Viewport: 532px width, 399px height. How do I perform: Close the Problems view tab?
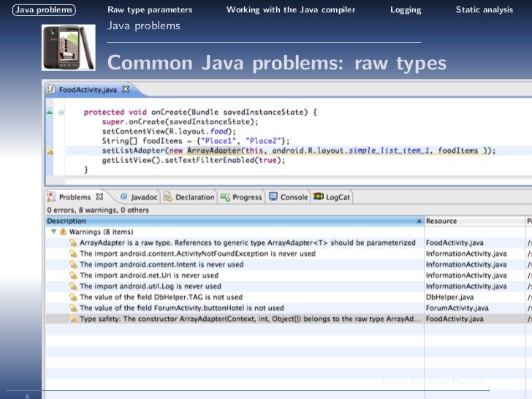pyautogui.click(x=99, y=197)
